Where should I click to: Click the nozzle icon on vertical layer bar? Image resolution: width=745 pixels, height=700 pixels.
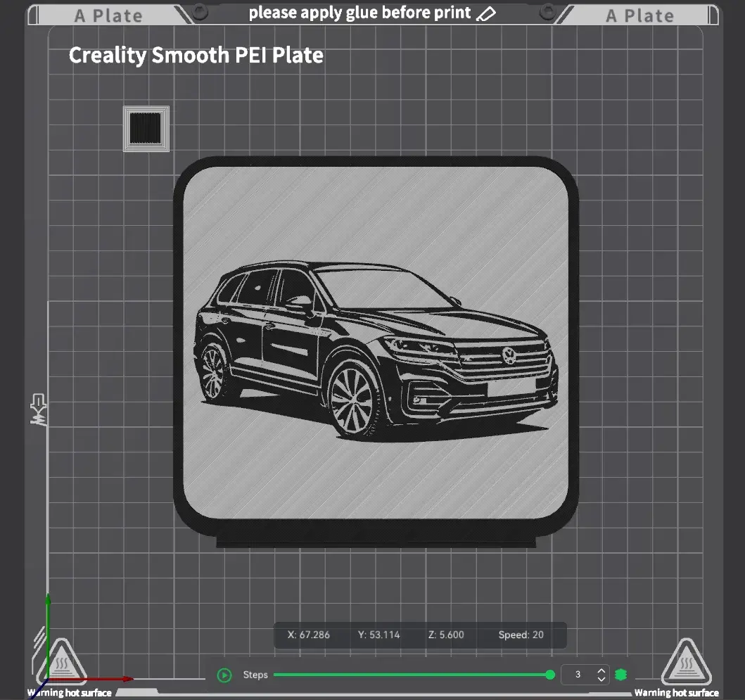(39, 409)
